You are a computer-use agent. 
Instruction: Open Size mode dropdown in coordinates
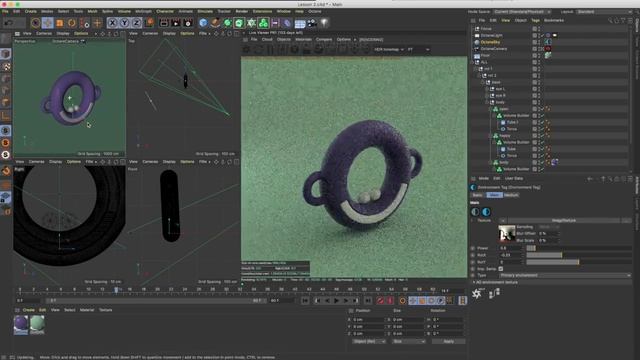[x=409, y=341]
